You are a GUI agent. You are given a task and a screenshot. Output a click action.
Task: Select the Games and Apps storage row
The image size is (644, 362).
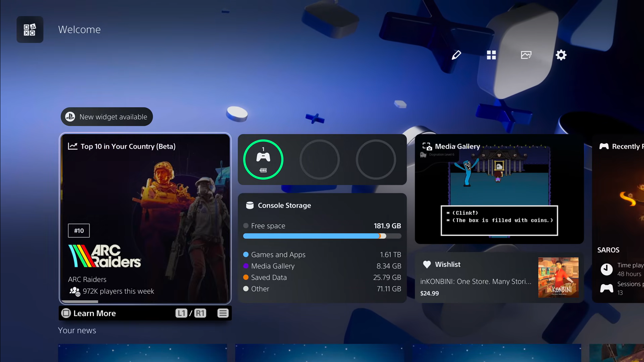pyautogui.click(x=322, y=255)
